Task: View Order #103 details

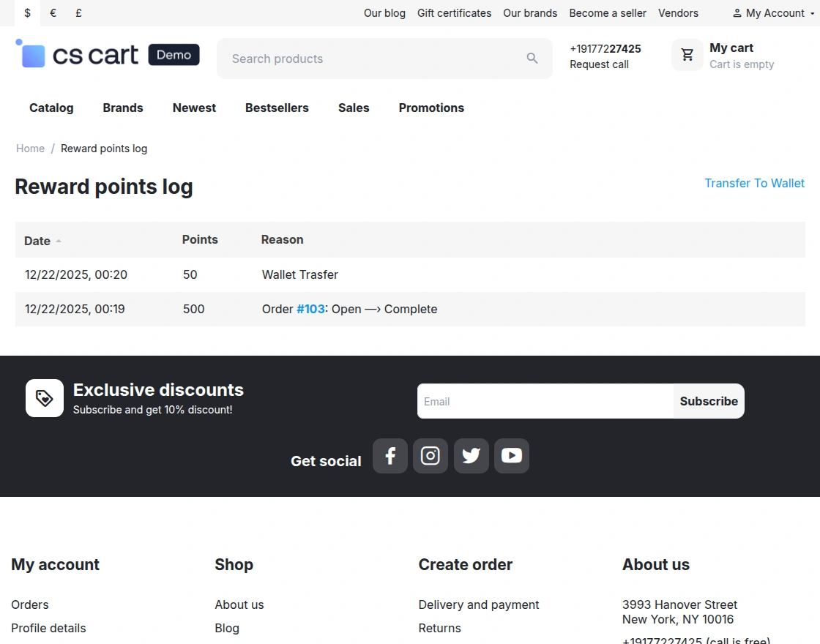Action: pos(310,309)
